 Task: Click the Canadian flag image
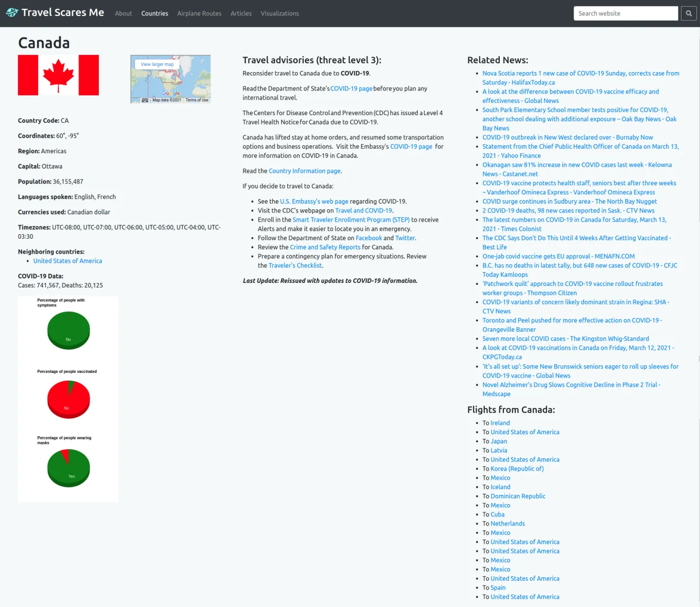pos(58,75)
